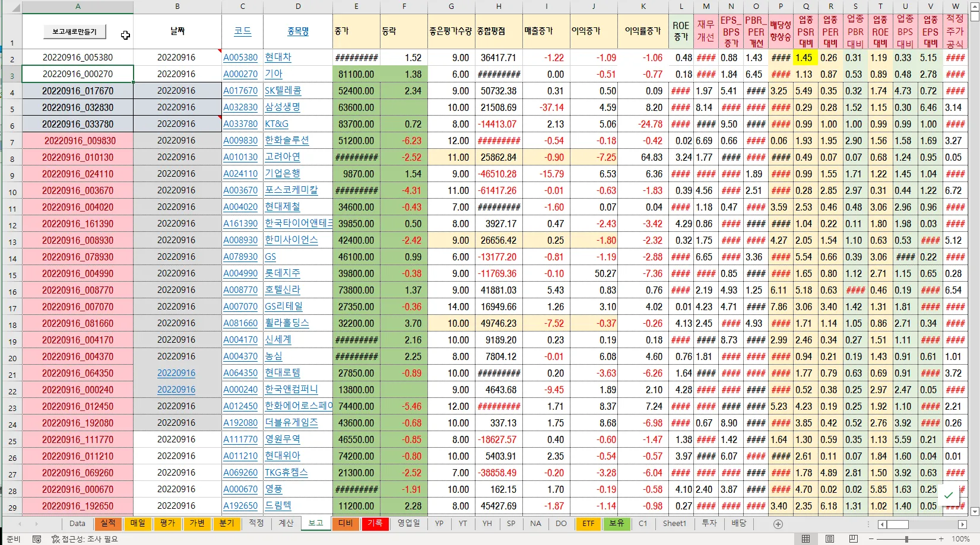Select row 10 header
980x545 pixels.
11,191
